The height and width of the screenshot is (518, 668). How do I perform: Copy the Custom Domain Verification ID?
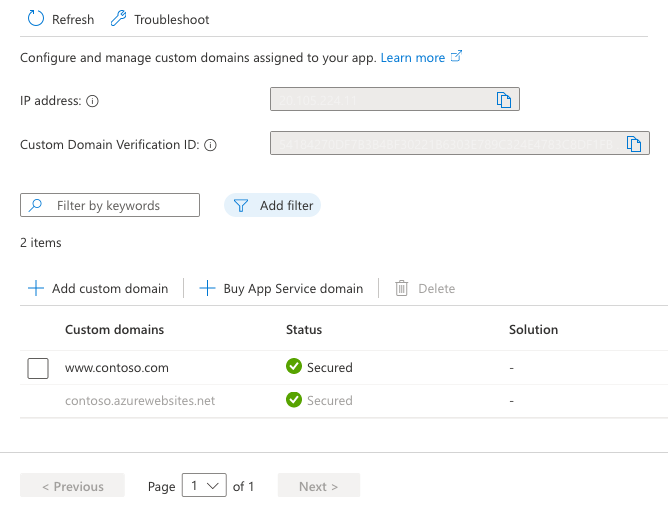point(633,144)
